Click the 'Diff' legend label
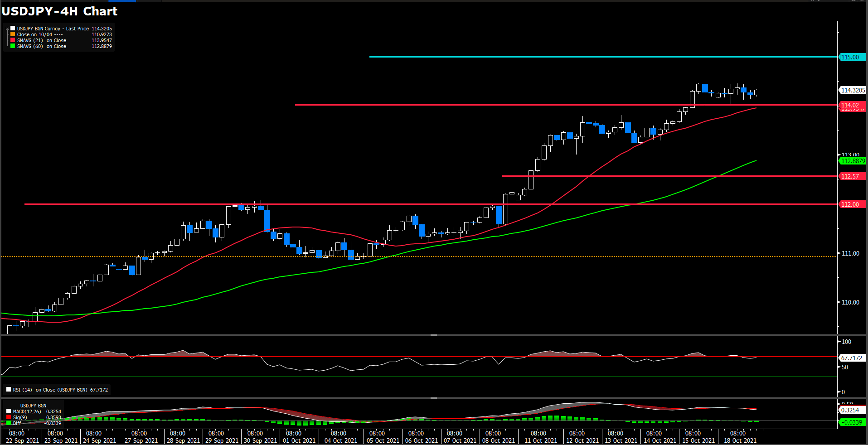 click(x=17, y=423)
